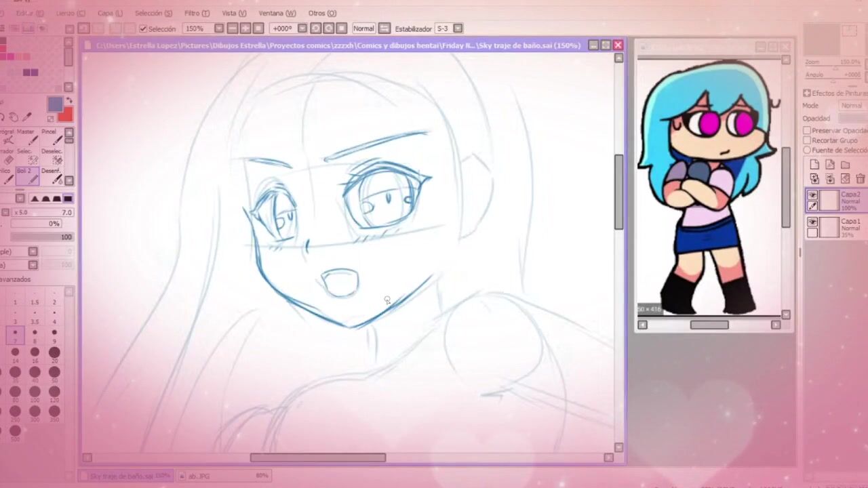Image resolution: width=868 pixels, height=488 pixels.
Task: Open the 150% zoom dropdown
Action: coord(219,28)
